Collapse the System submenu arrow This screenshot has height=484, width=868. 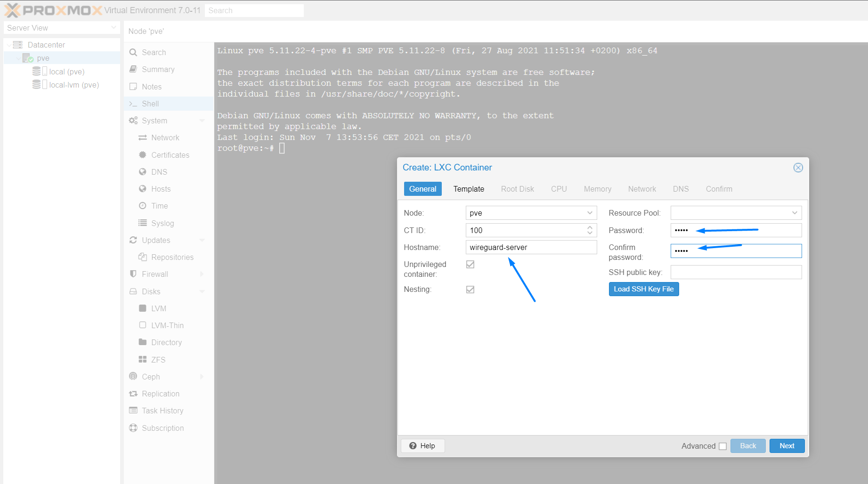click(202, 121)
